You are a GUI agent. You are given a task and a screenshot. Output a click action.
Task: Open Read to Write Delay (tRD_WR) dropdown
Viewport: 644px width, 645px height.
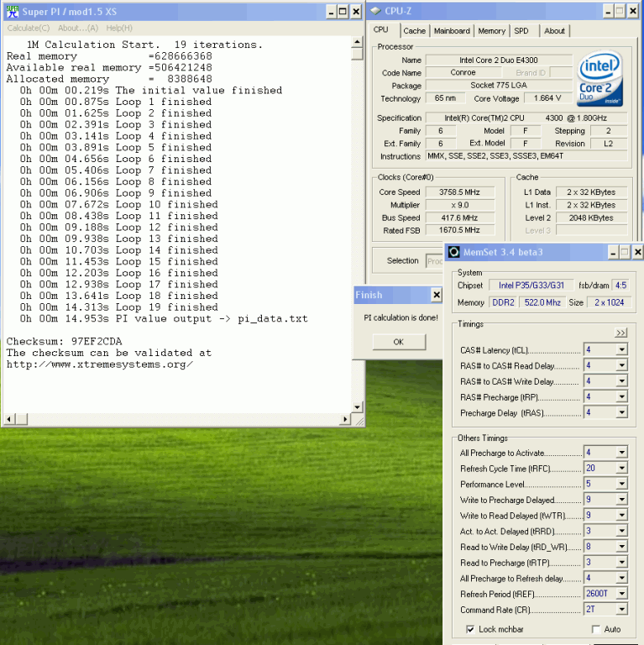pyautogui.click(x=621, y=547)
